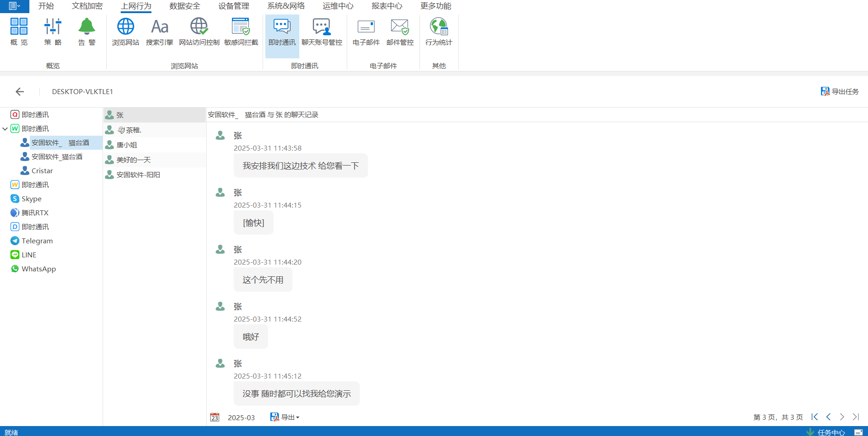
Task: Switch to the 数据安全 tab
Action: pos(184,6)
